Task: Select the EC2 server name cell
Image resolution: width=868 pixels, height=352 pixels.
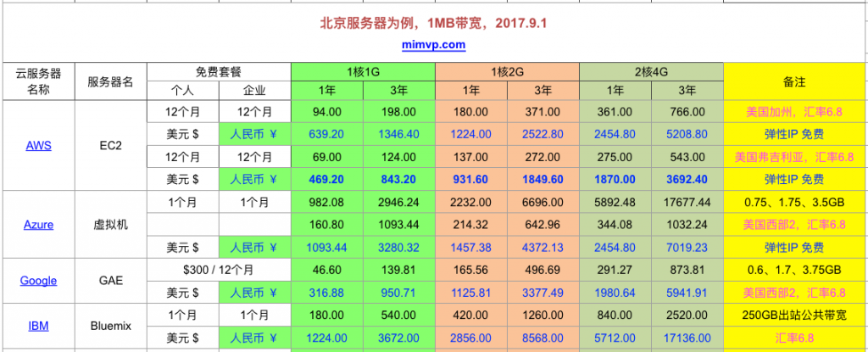Action: coord(111,146)
